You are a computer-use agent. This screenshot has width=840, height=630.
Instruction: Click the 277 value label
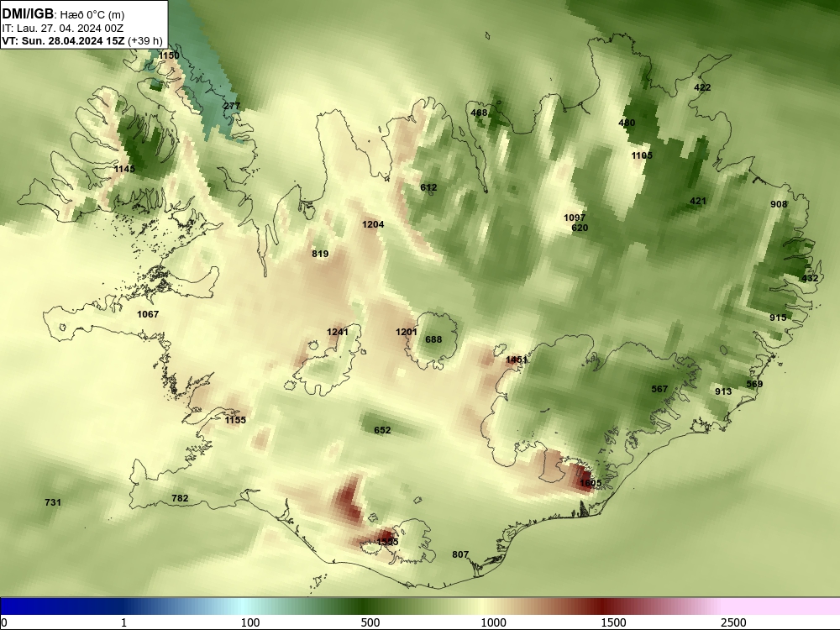coord(232,106)
